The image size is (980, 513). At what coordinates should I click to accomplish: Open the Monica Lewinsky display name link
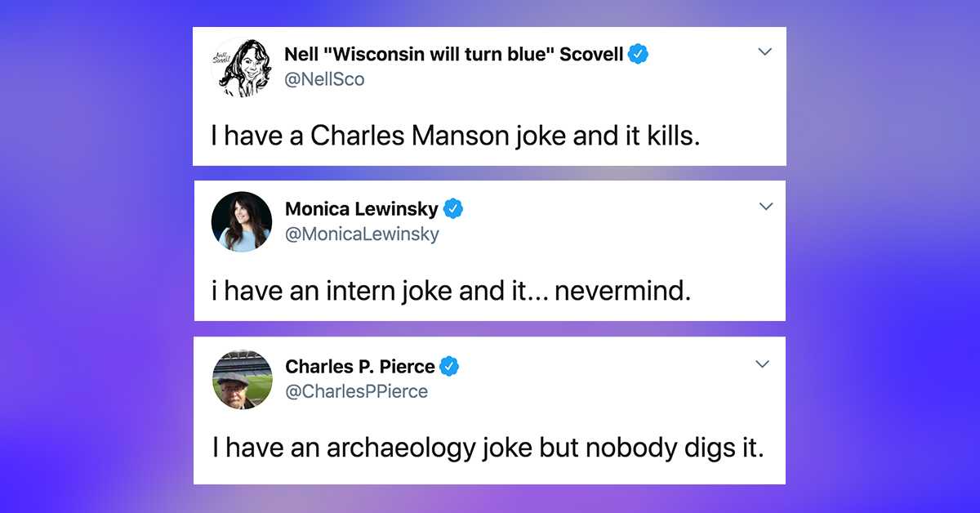click(361, 209)
